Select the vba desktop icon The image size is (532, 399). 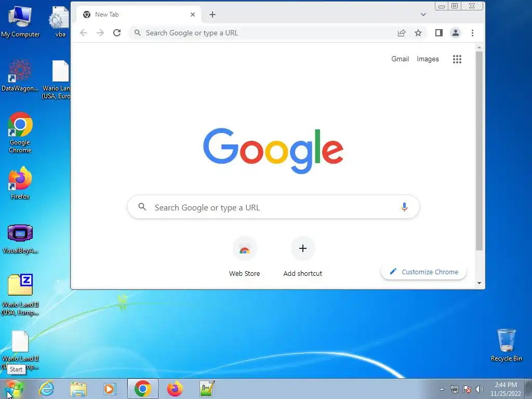[x=60, y=22]
